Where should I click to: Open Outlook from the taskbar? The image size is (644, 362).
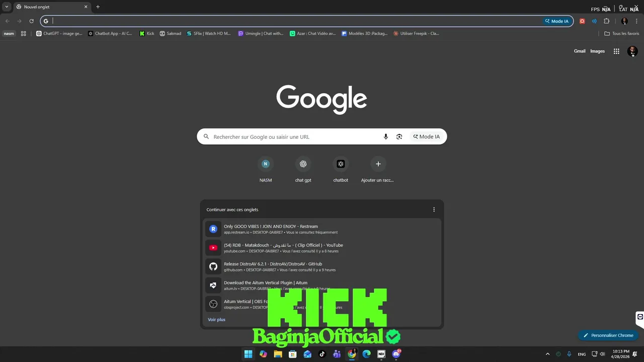pos(307,354)
